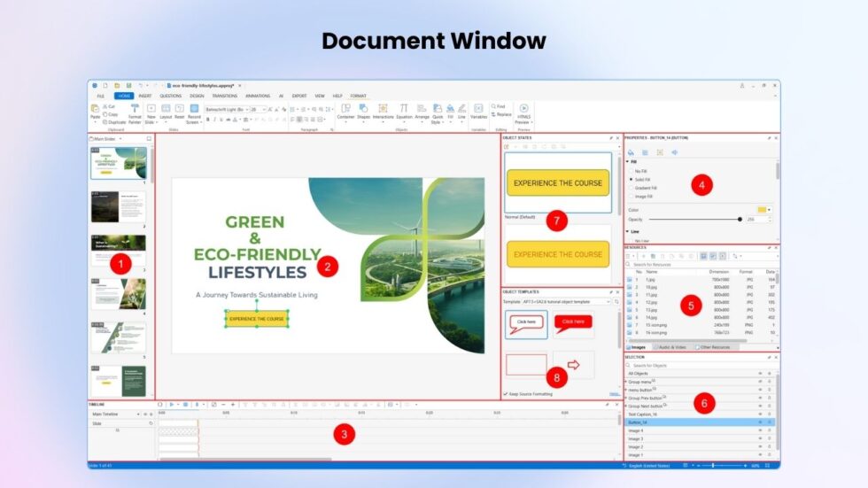Click the Duplicate button
868x488 pixels.
click(114, 122)
